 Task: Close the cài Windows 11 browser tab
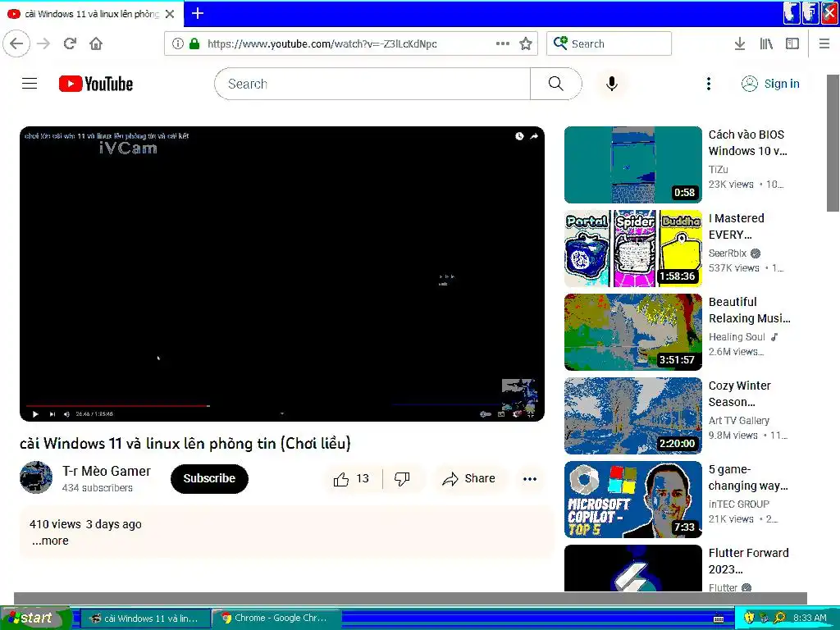pyautogui.click(x=170, y=14)
